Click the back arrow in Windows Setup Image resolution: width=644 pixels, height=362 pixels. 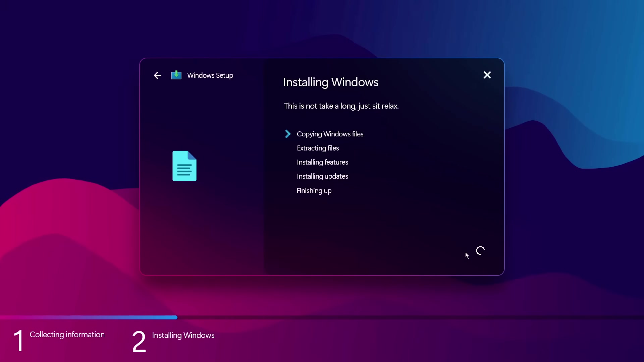click(x=157, y=75)
